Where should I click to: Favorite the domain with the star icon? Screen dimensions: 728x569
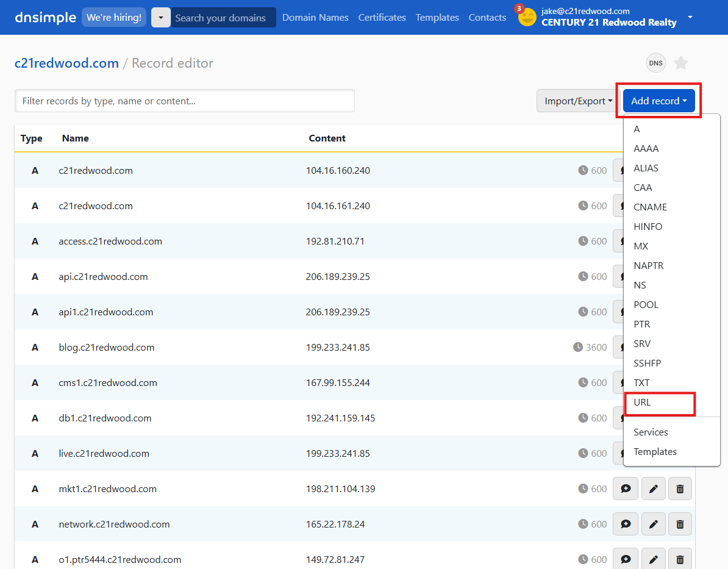681,63
